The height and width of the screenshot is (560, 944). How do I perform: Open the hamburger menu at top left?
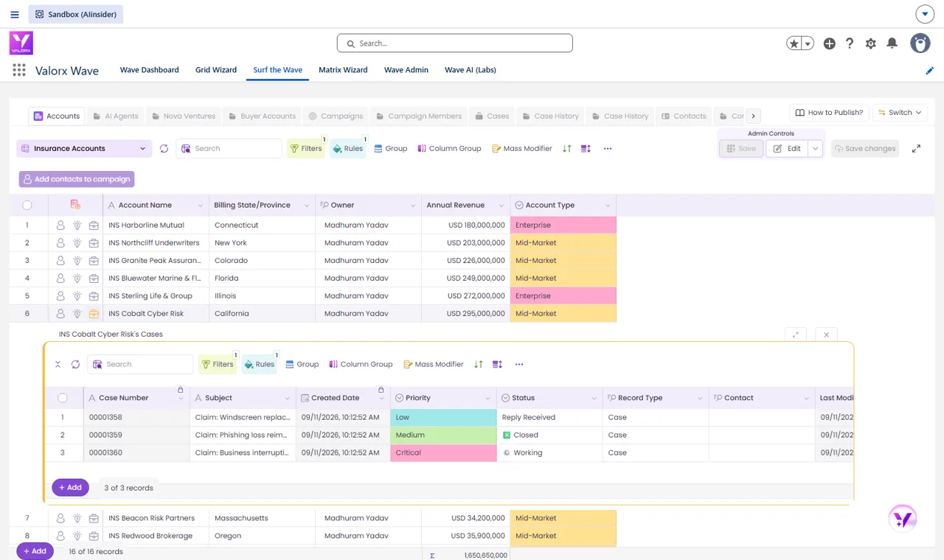point(15,14)
